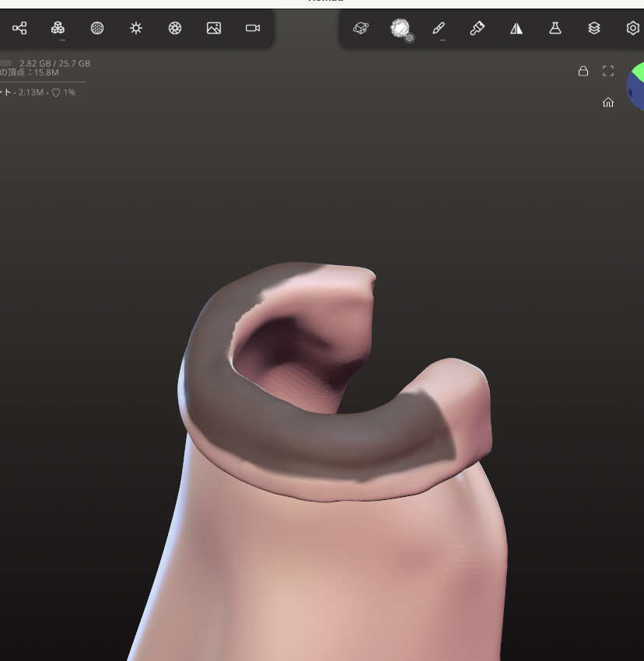Open the Background image menu

[214, 28]
